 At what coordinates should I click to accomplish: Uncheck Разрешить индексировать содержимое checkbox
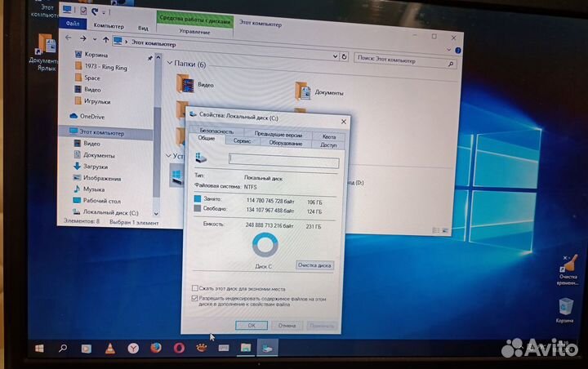click(194, 298)
